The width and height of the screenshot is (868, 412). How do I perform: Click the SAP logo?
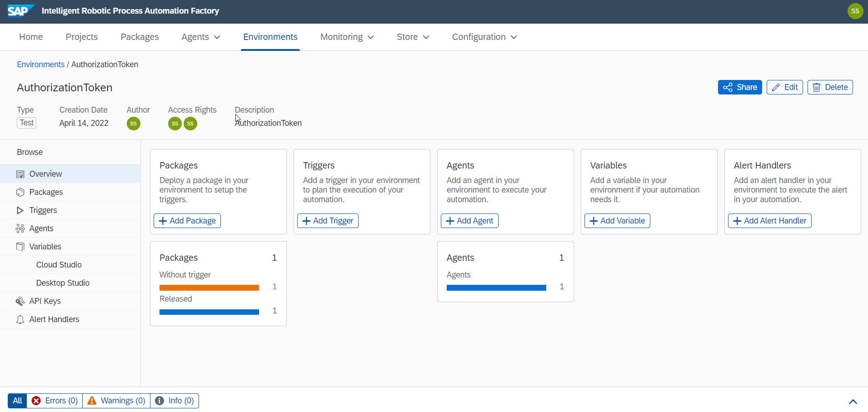point(21,11)
